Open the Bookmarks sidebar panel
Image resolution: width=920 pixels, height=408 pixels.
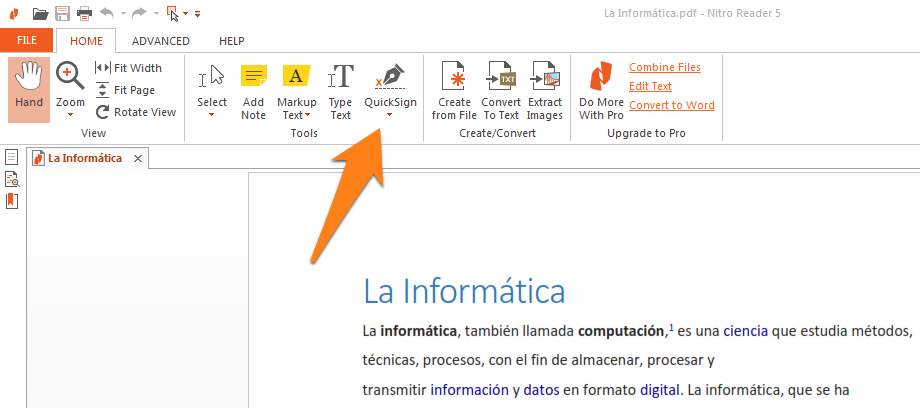(12, 201)
